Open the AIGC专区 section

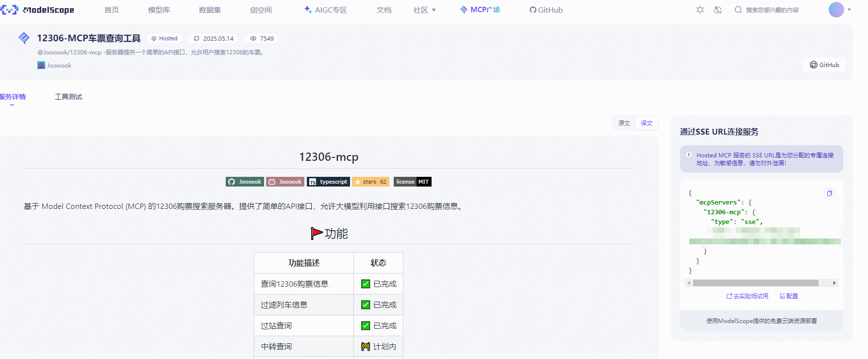(326, 10)
